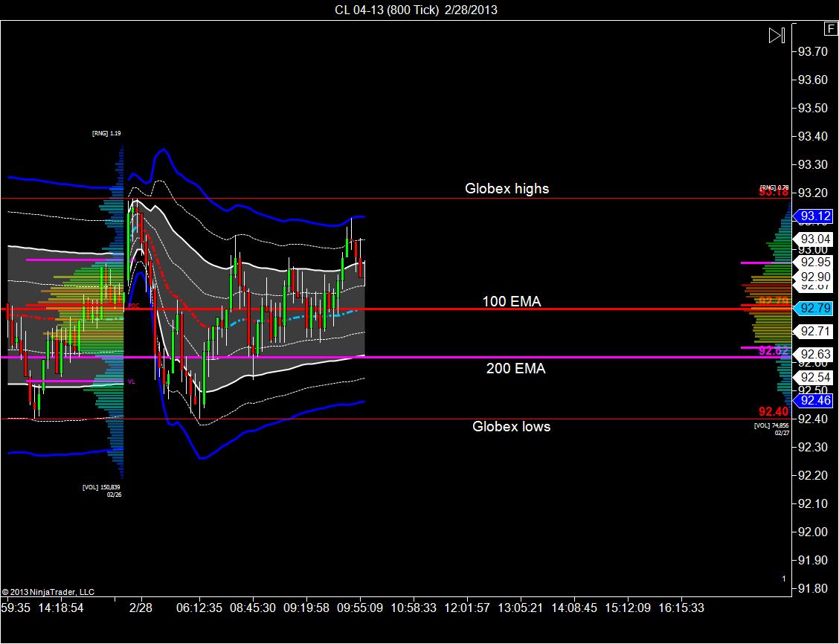This screenshot has width=839, height=644.
Task: Click the orange 92.79 value label
Action: 774,302
